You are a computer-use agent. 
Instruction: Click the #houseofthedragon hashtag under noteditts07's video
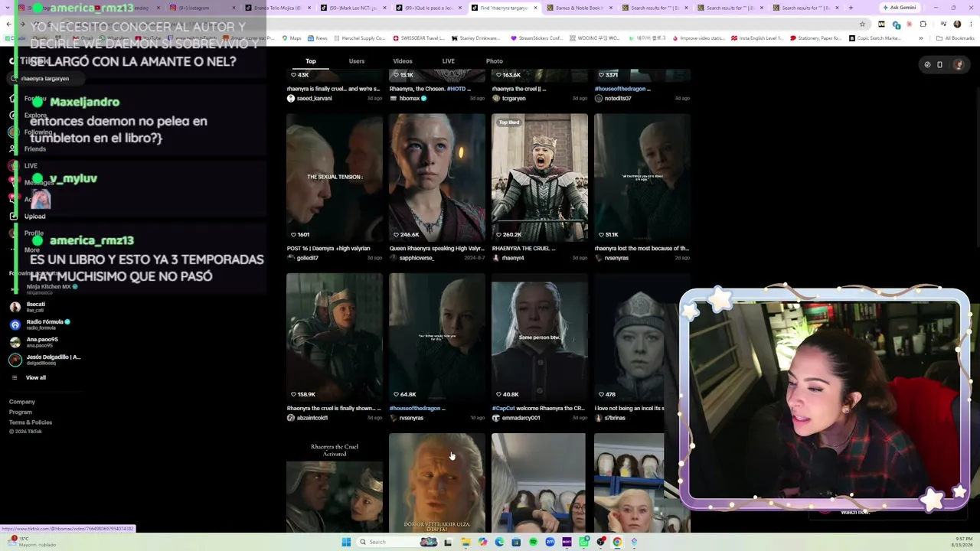point(619,89)
